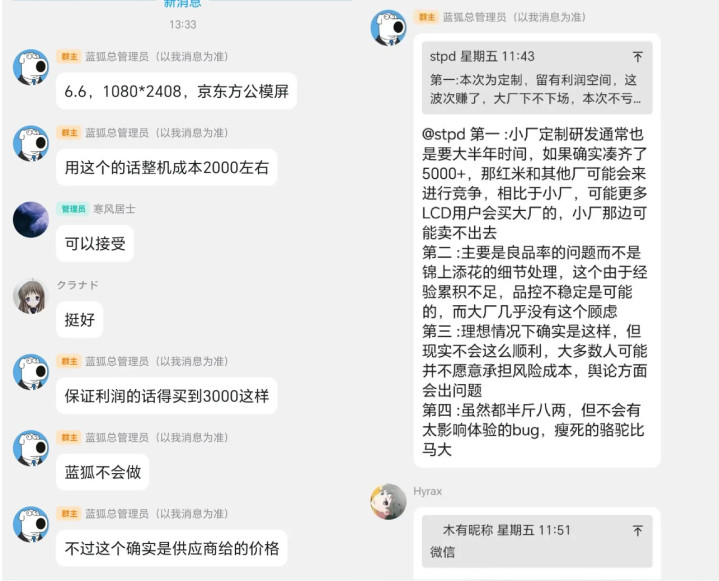Click the クラナド username label
The width and height of the screenshot is (719, 581).
pyautogui.click(x=77, y=285)
